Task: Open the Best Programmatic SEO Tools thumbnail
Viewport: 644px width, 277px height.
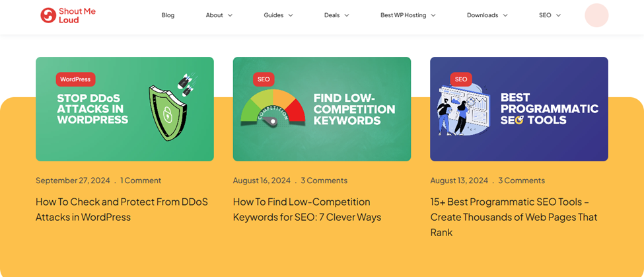Action: (x=519, y=109)
